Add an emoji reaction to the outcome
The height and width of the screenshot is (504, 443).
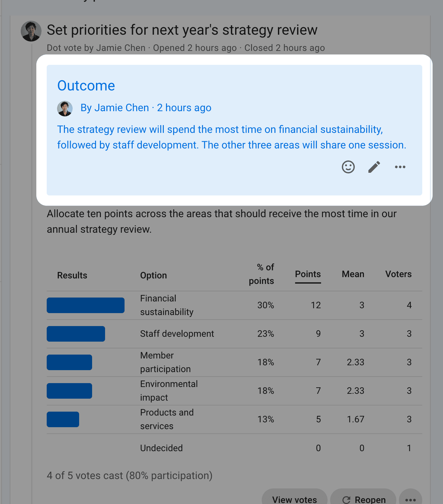tap(348, 167)
